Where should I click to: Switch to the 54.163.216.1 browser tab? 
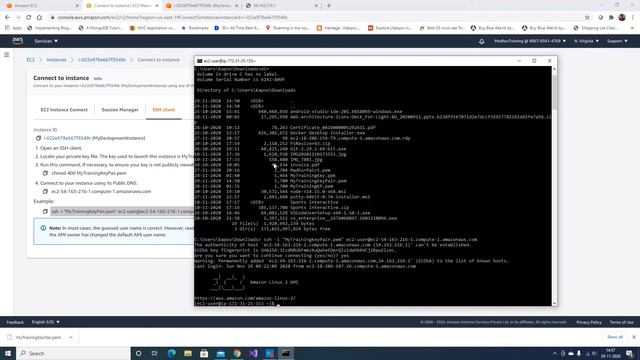point(282,6)
